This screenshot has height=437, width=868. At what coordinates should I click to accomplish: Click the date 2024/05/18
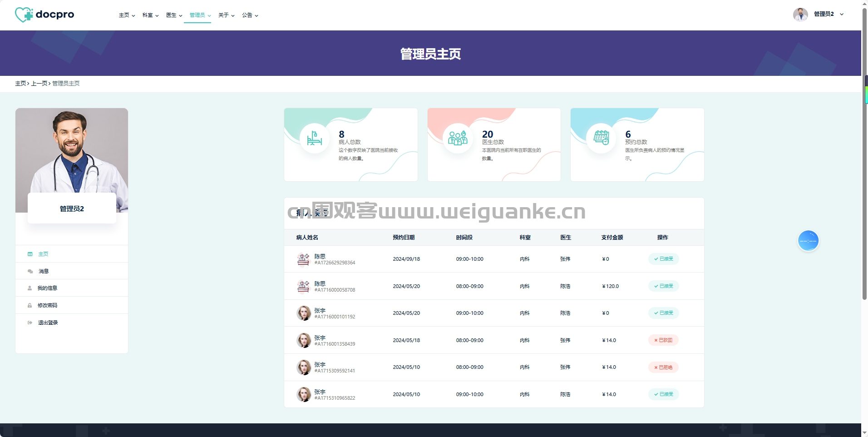pos(406,340)
